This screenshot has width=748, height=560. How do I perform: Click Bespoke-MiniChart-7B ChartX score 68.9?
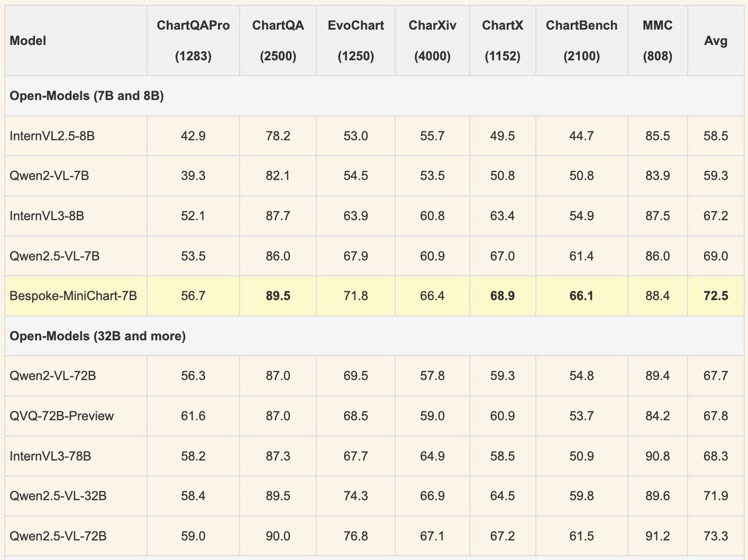(502, 296)
